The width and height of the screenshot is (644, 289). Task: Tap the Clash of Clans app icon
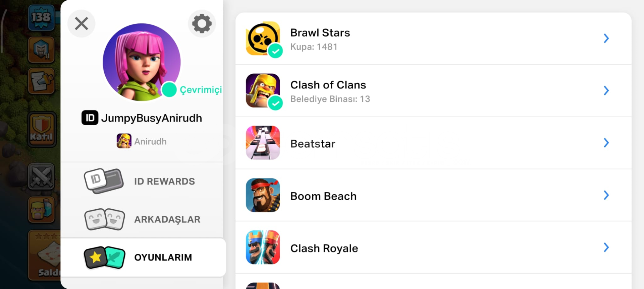(x=263, y=90)
